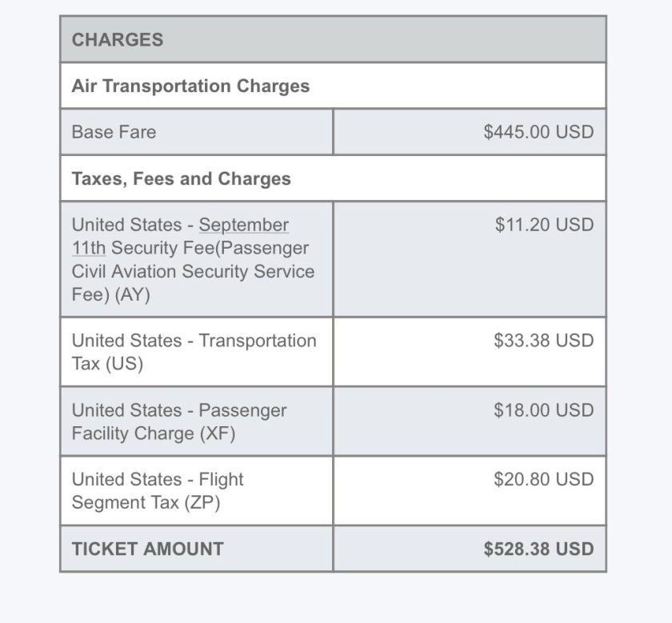Click the (AY) fee code
Image resolution: width=672 pixels, height=623 pixels.
pyautogui.click(x=132, y=295)
